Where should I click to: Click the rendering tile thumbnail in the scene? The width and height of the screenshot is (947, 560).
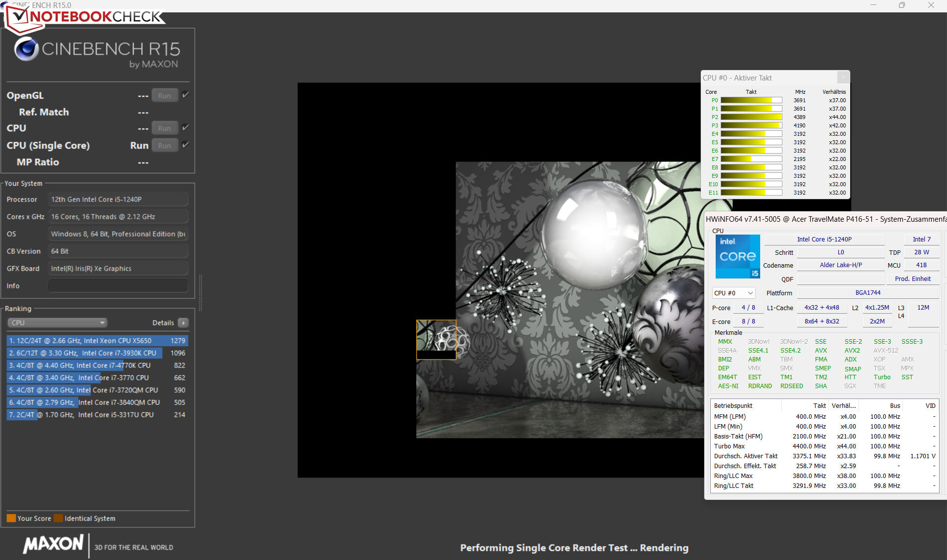436,340
